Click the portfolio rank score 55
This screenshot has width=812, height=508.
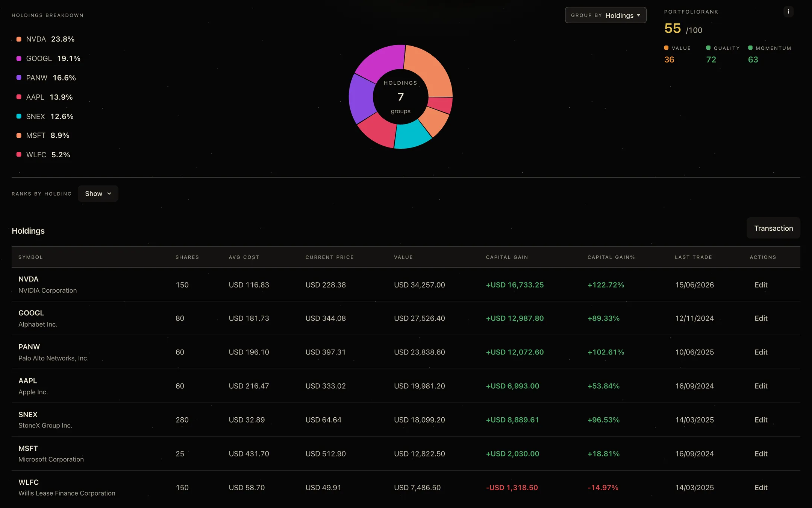[673, 28]
